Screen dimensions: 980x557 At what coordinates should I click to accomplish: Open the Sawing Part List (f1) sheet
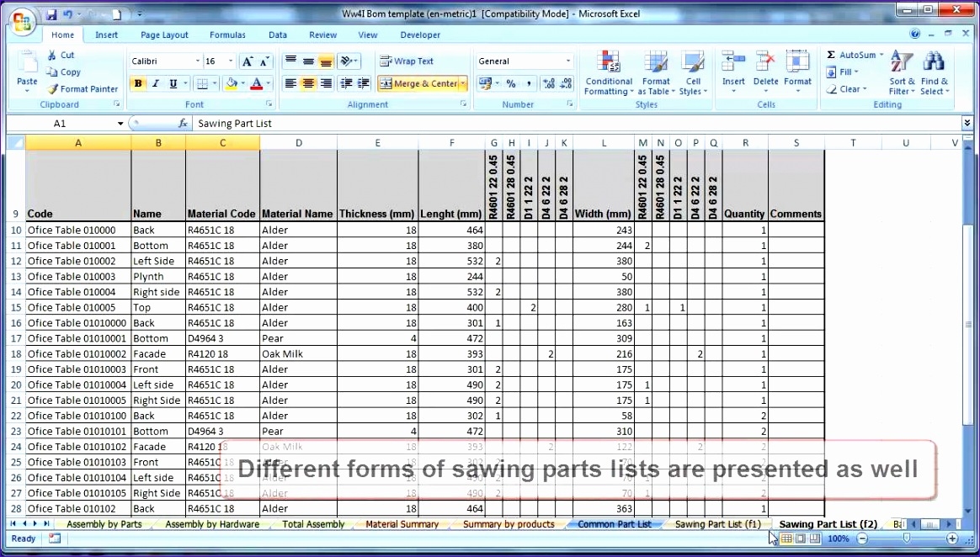click(x=716, y=524)
